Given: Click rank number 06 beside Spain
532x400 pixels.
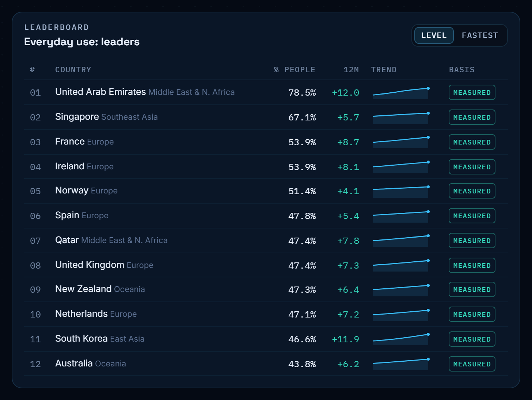Looking at the screenshot, I should 35,216.
